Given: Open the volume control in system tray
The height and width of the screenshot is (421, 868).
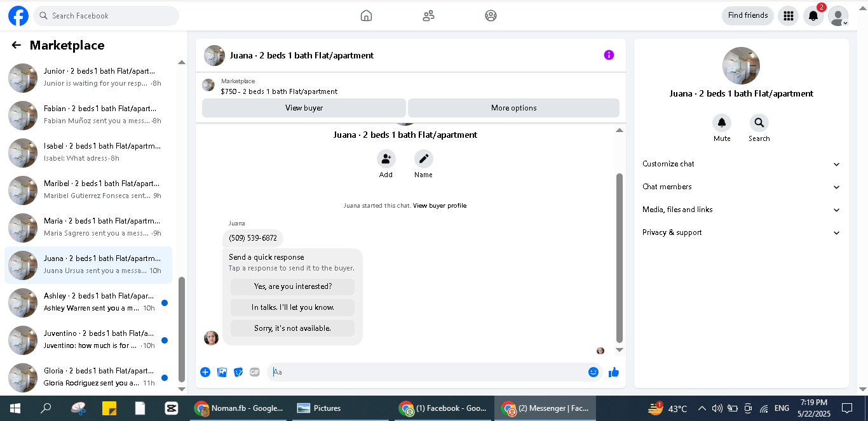Looking at the screenshot, I should [x=717, y=408].
